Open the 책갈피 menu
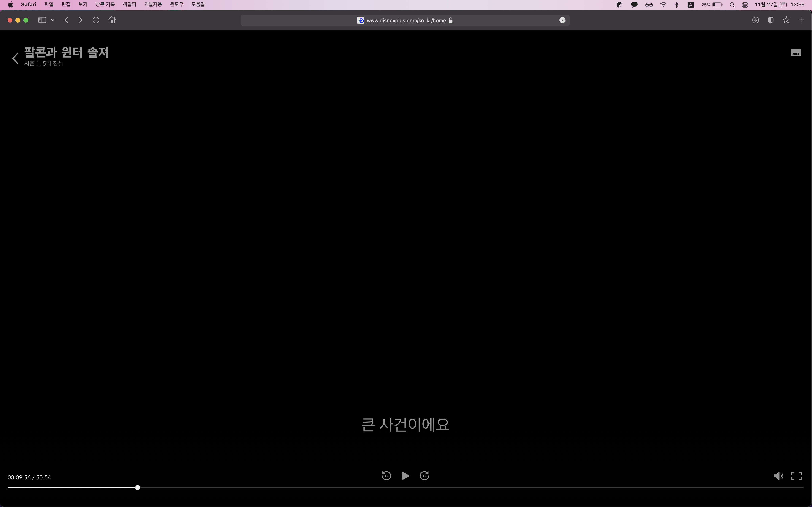This screenshot has width=812, height=507. click(x=129, y=4)
